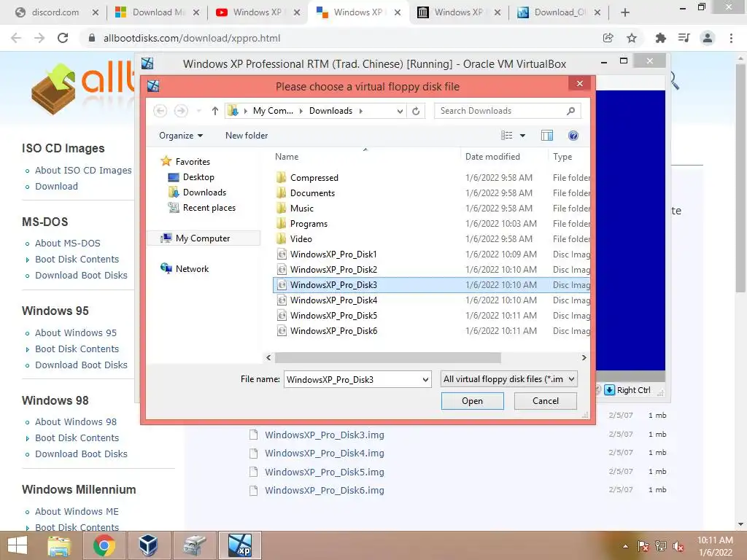Click the running XP VM taskbar icon

(x=239, y=545)
